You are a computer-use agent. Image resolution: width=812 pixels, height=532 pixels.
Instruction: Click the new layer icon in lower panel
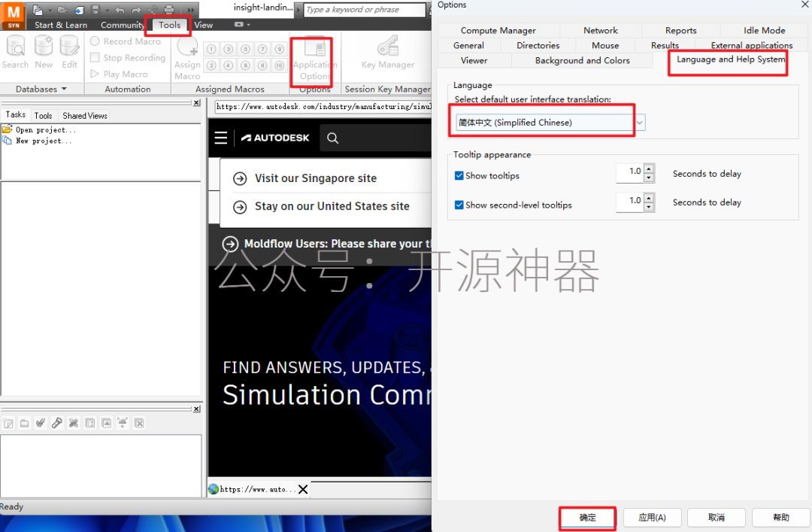point(9,424)
